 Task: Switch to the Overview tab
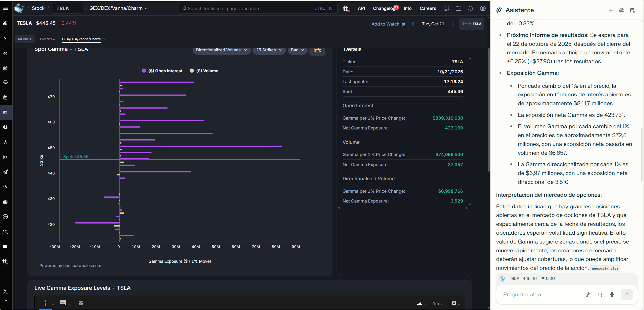tap(48, 39)
